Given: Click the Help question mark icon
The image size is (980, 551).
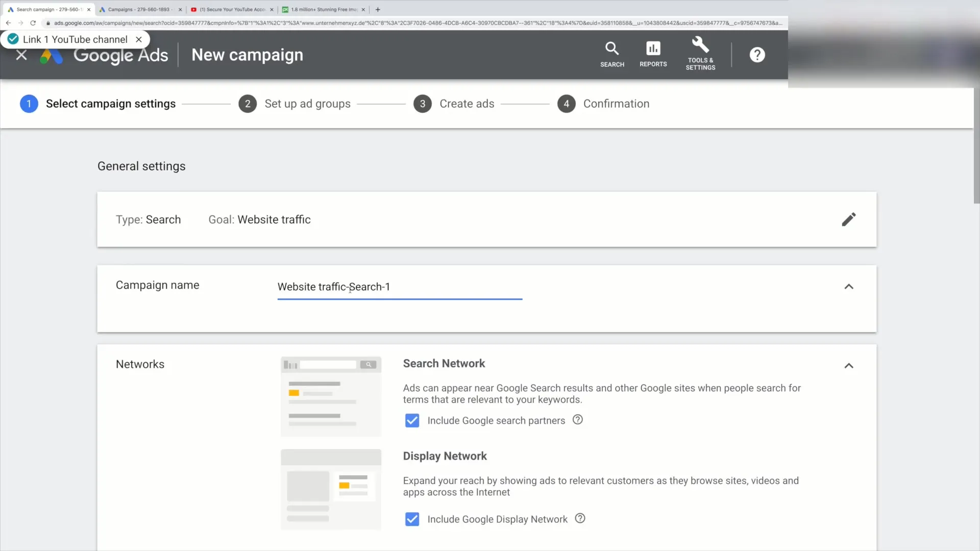Looking at the screenshot, I should pos(757,55).
